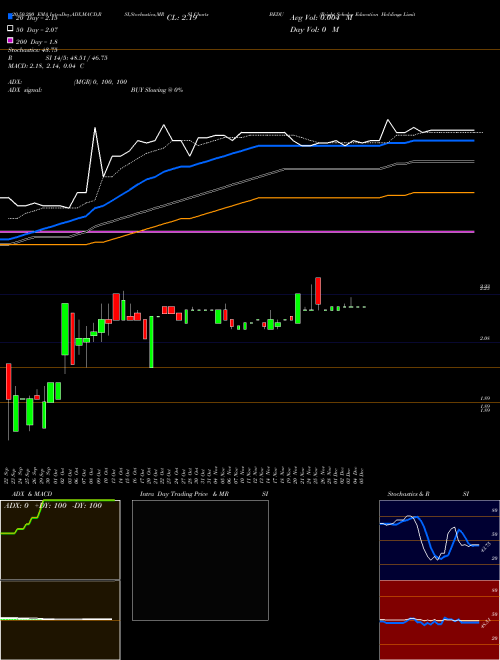Click the blue 20 Day legend swatch

click(x=11, y=17)
